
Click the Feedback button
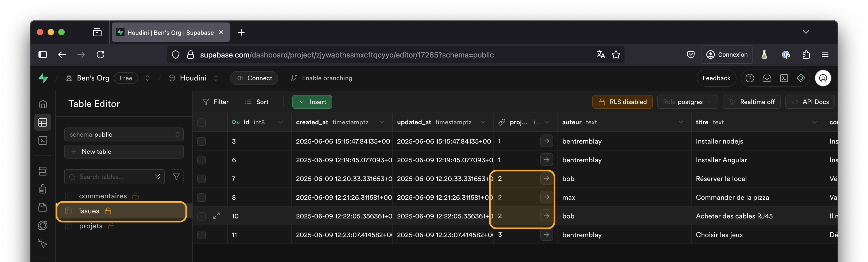point(716,78)
